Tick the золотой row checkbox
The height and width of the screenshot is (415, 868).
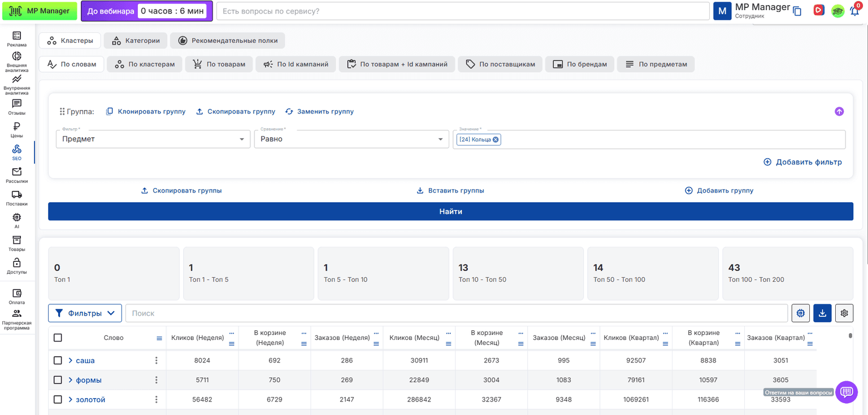coord(58,400)
